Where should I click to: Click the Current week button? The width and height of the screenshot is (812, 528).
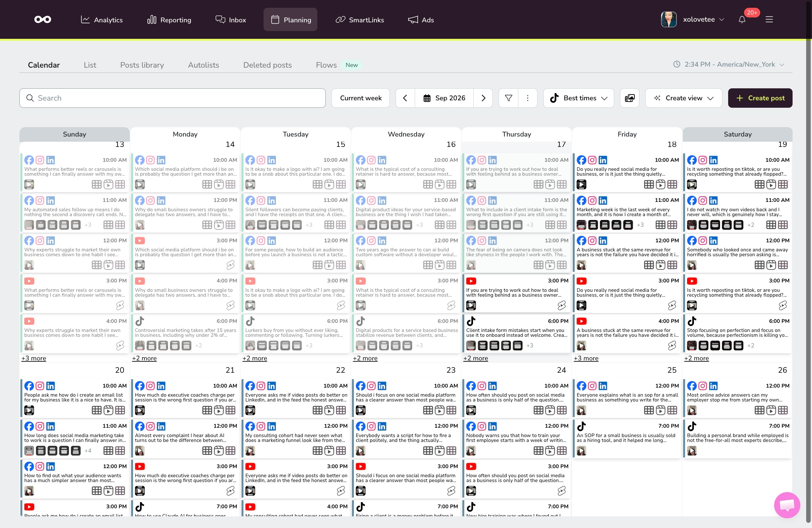(361, 98)
